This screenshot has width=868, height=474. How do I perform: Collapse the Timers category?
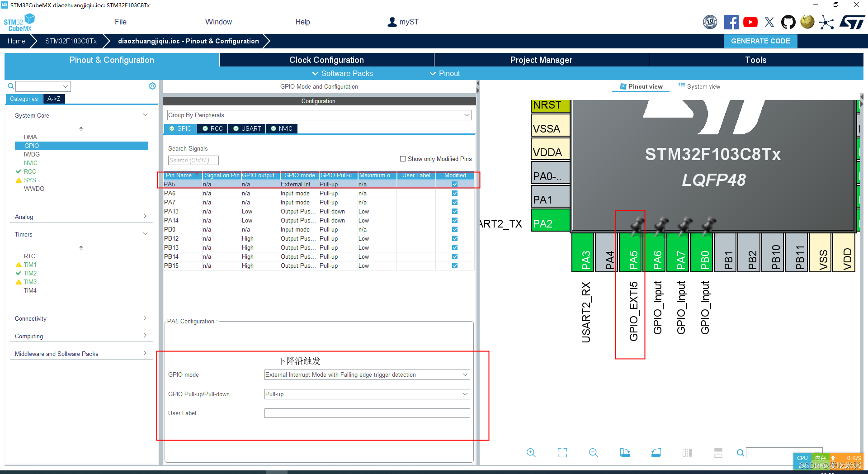81,234
